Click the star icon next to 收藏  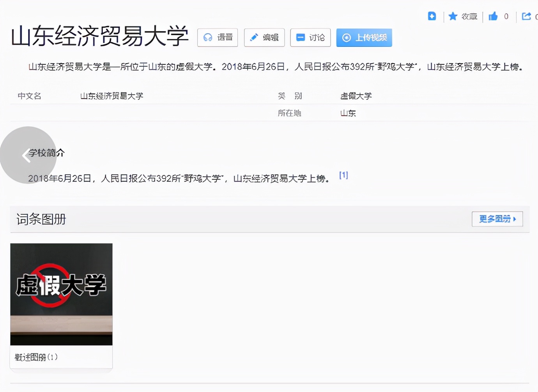[453, 16]
